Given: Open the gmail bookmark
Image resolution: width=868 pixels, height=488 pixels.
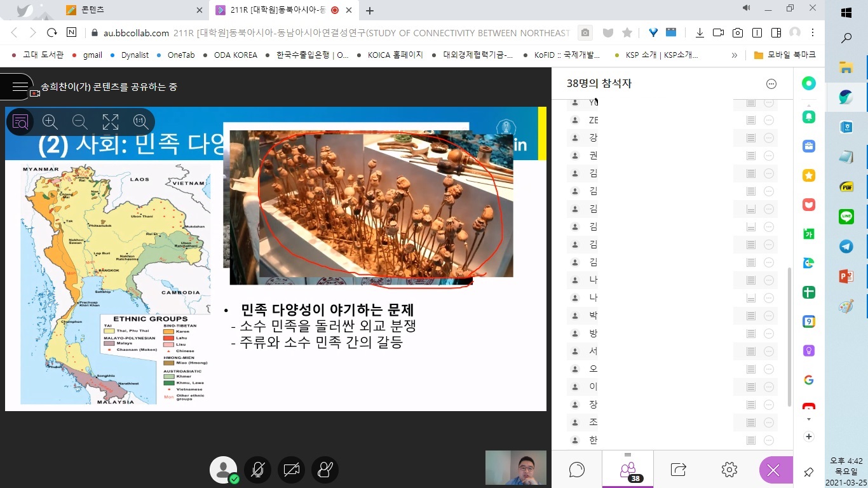Looking at the screenshot, I should point(92,55).
